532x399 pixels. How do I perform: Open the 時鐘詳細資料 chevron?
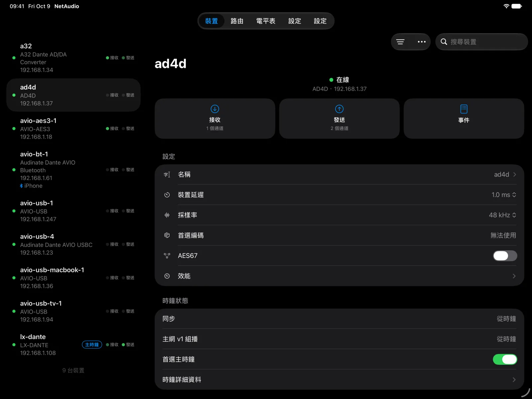coord(514,380)
